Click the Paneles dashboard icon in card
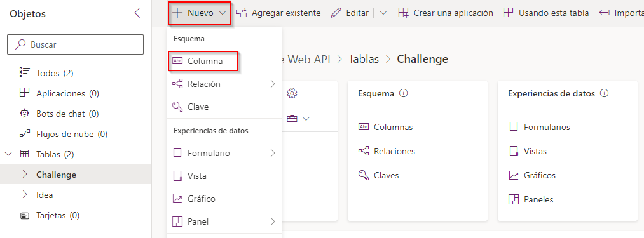This screenshot has width=644, height=238. (514, 200)
